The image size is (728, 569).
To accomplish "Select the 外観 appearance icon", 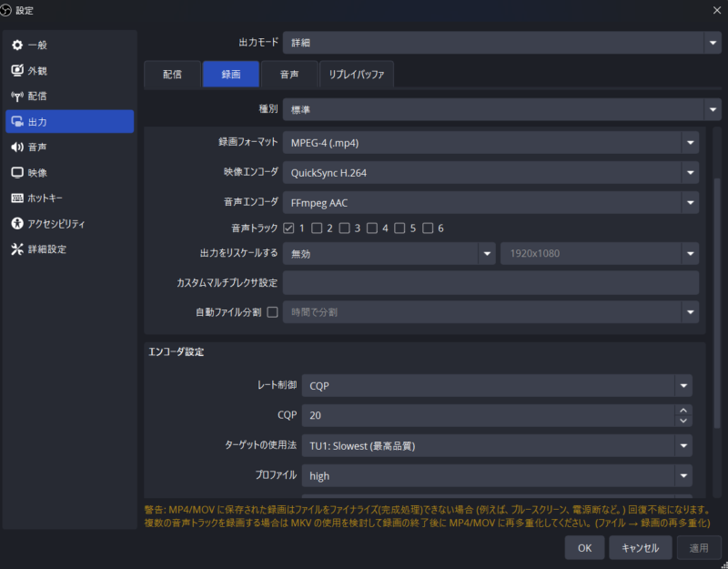I will pyautogui.click(x=17, y=71).
